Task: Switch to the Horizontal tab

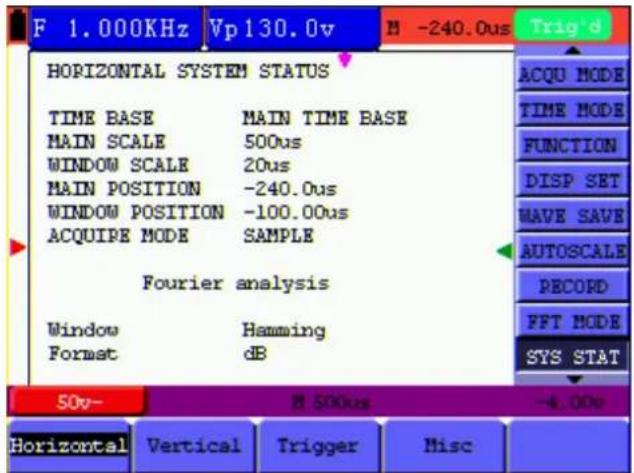Action: pos(68,446)
